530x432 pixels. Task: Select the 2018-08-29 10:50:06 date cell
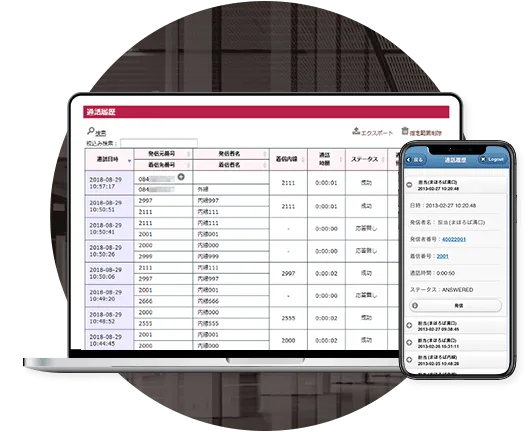(x=109, y=273)
